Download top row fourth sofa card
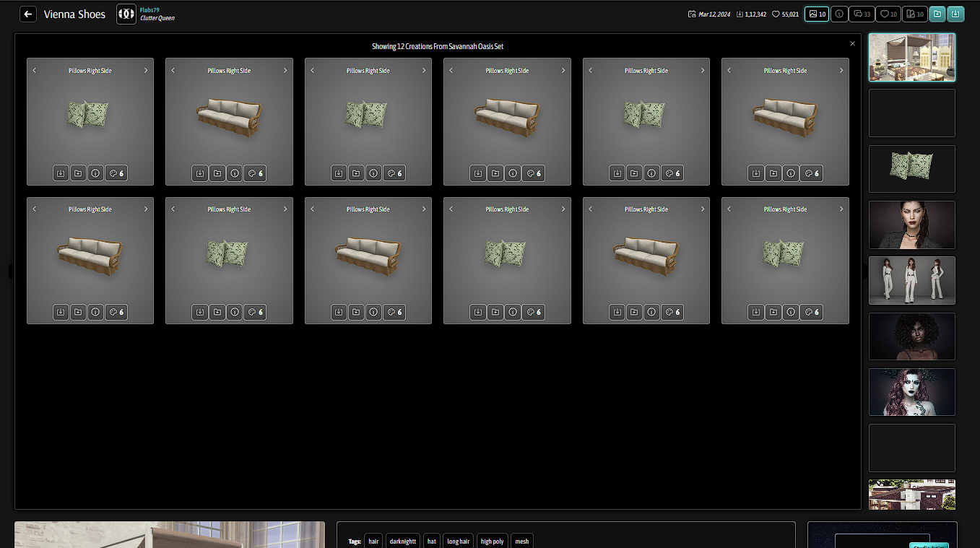The width and height of the screenshot is (980, 548). [477, 173]
